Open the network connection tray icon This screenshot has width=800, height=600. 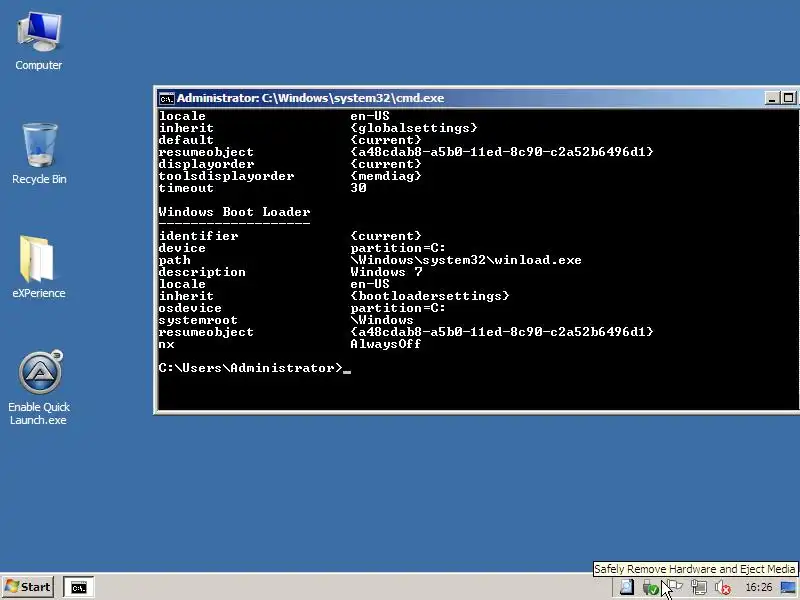coord(698,588)
